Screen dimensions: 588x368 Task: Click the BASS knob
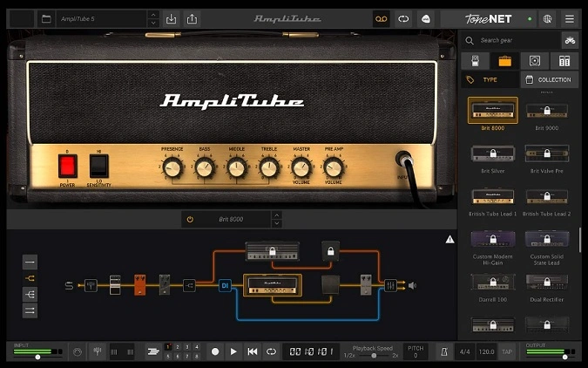coord(205,167)
